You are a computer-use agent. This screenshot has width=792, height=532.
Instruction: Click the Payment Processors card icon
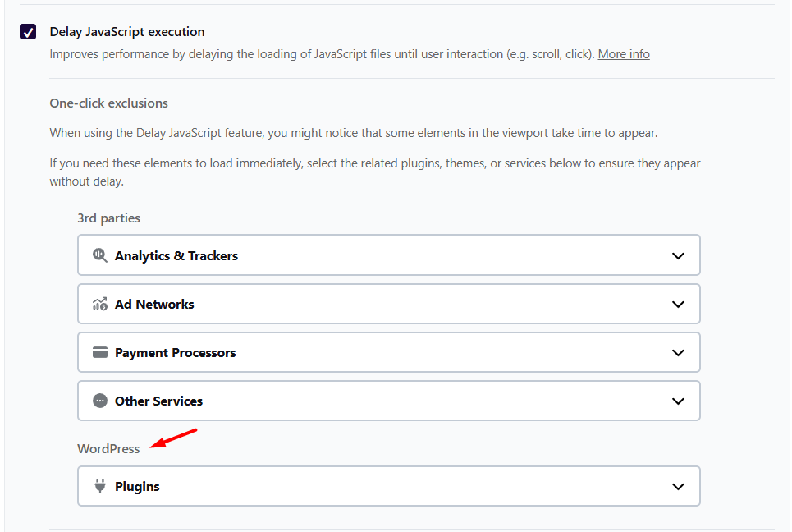click(x=100, y=353)
